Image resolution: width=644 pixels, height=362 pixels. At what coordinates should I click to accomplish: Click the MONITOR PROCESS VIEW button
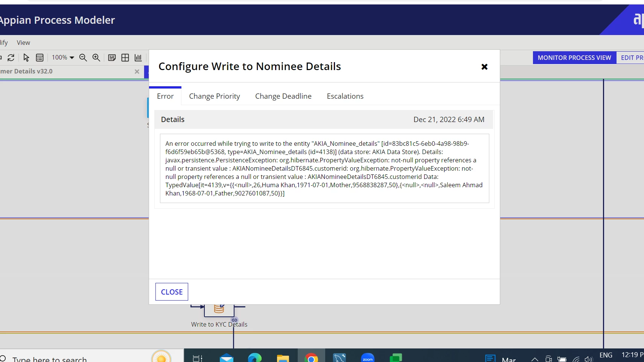574,58
